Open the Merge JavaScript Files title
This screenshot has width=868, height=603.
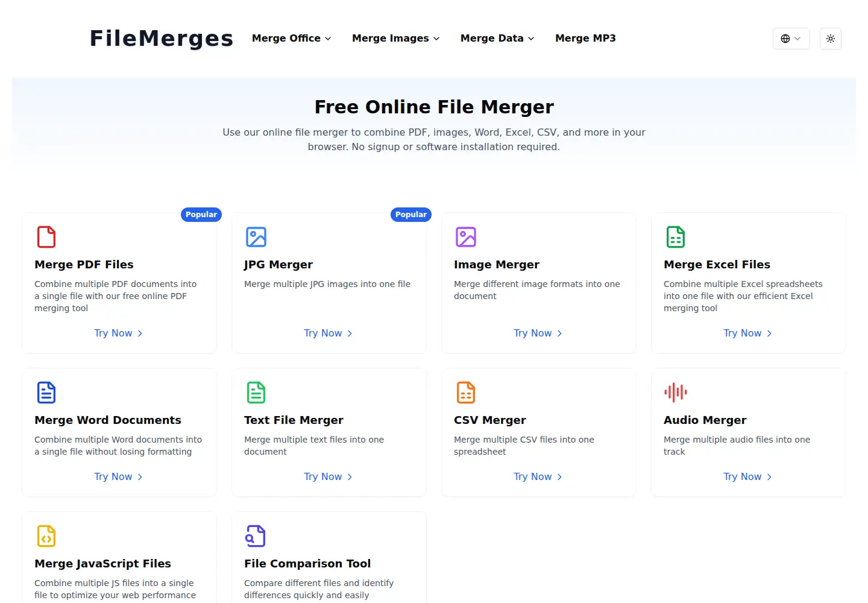click(102, 563)
